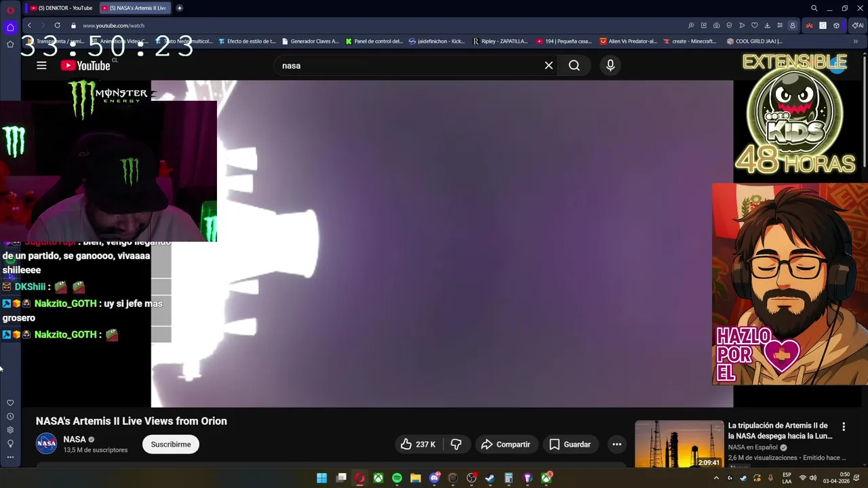The image size is (868, 488).
Task: Open the options menu for the recommended Artemis video
Action: (x=844, y=427)
